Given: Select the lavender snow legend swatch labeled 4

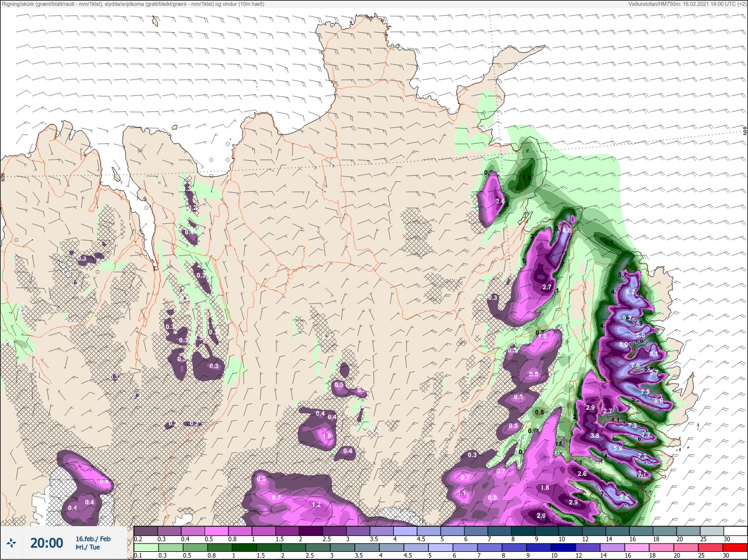Looking at the screenshot, I should coord(406,531).
